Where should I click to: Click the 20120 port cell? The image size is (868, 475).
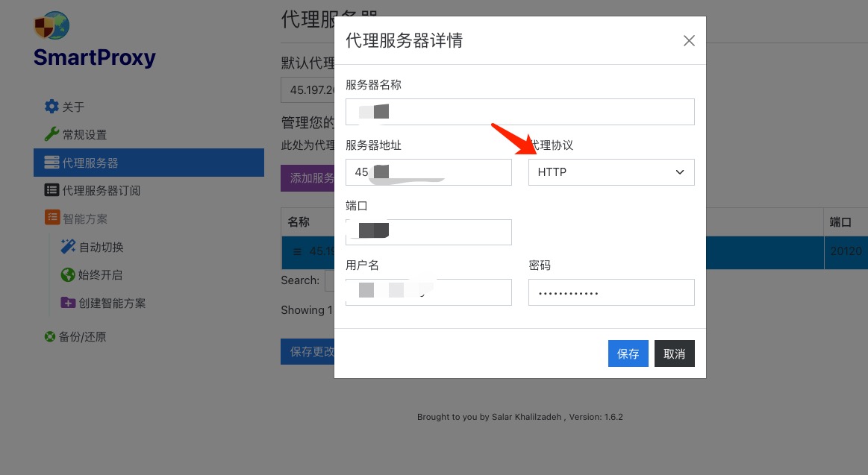click(x=846, y=251)
